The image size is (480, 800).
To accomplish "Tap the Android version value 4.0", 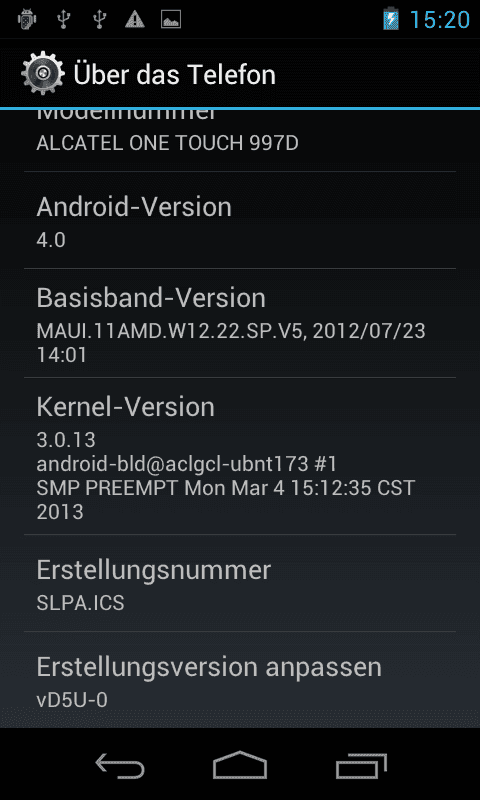I will click(51, 240).
